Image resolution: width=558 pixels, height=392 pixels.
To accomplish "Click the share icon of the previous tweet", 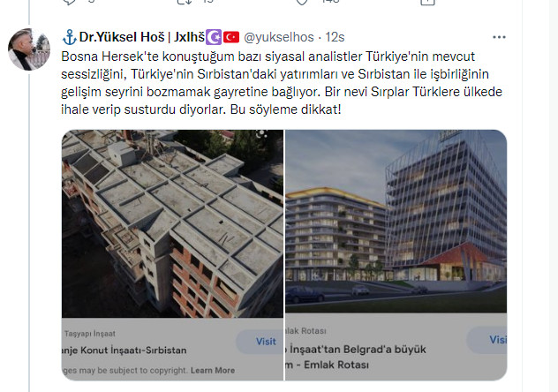I will coord(427,2).
